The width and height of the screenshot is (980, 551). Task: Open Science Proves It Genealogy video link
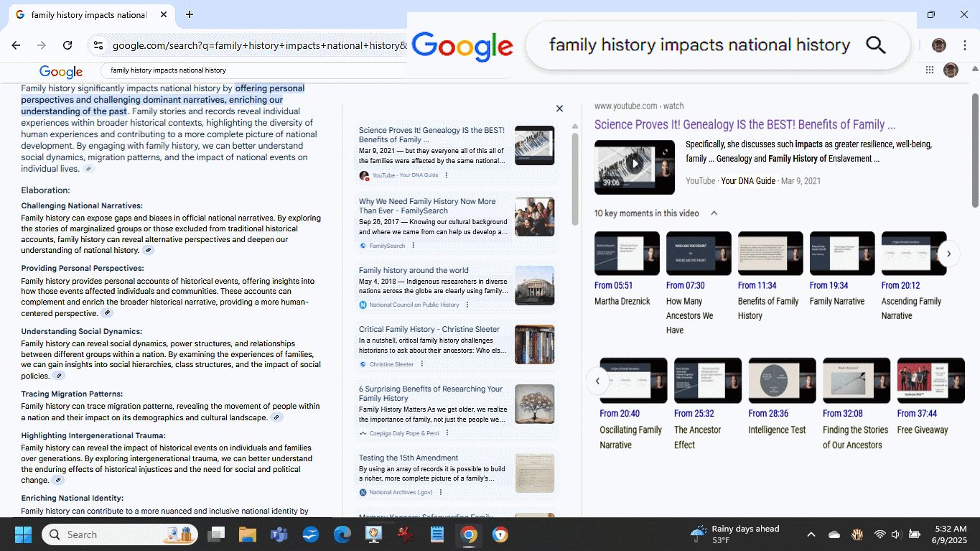click(x=745, y=125)
